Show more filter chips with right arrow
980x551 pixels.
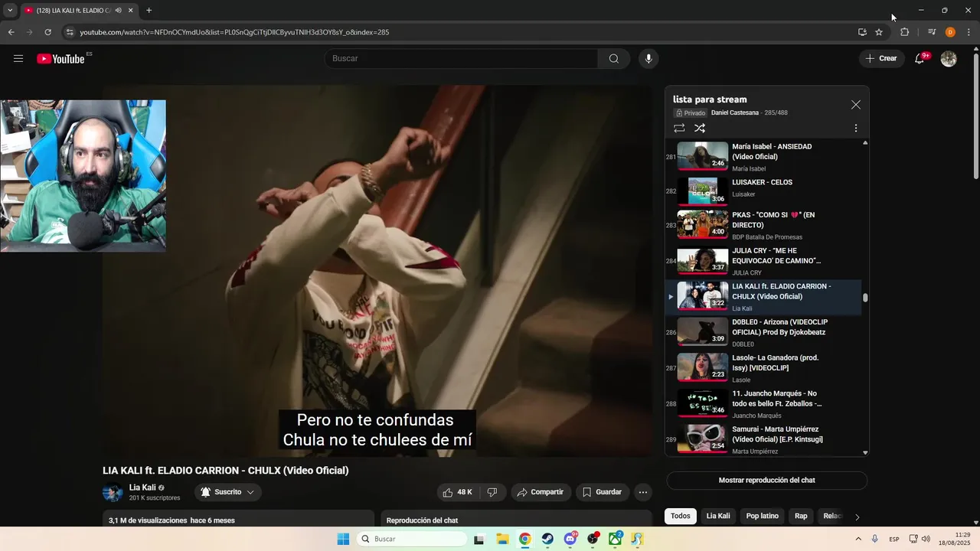point(857,517)
